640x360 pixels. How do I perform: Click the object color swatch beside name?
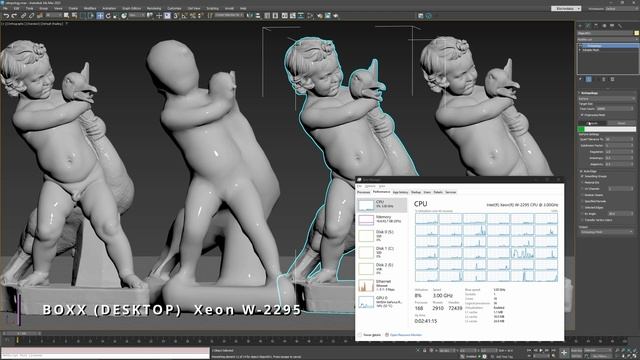coord(636,33)
